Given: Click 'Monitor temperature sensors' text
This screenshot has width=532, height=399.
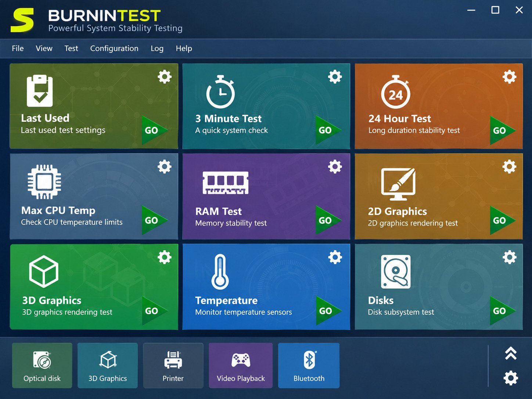Looking at the screenshot, I should (244, 312).
